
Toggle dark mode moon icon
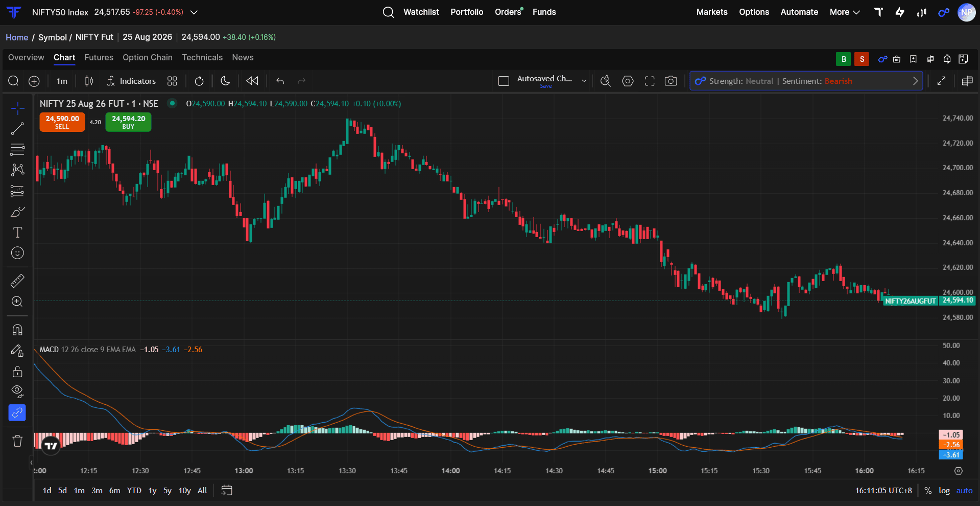225,81
